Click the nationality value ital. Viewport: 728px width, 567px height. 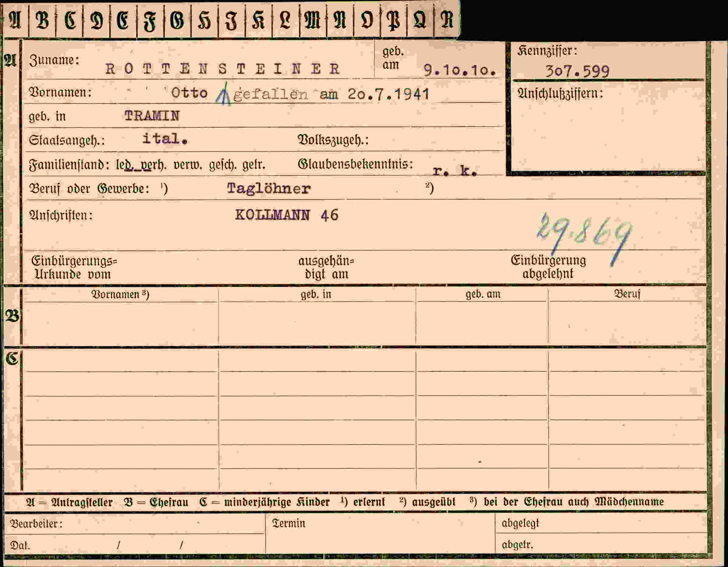pyautogui.click(x=165, y=139)
